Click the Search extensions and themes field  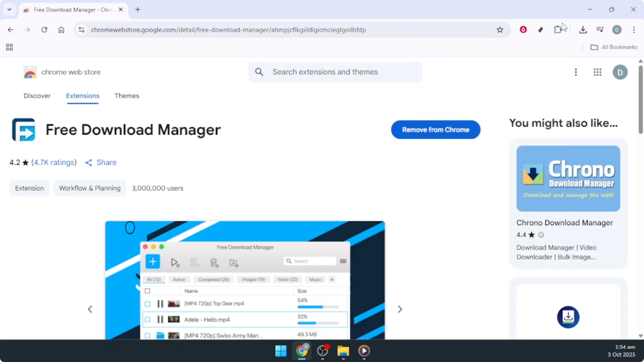pyautogui.click(x=335, y=72)
